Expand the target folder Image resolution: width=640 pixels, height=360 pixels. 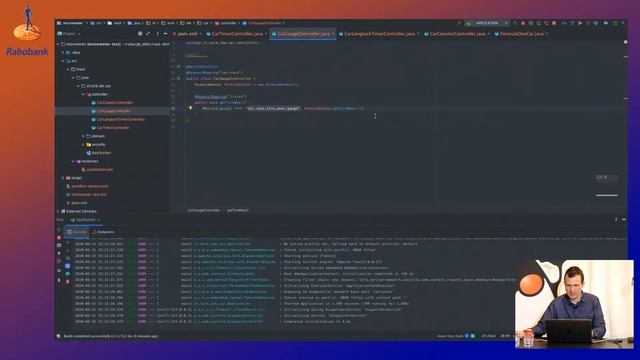pyautogui.click(x=63, y=178)
